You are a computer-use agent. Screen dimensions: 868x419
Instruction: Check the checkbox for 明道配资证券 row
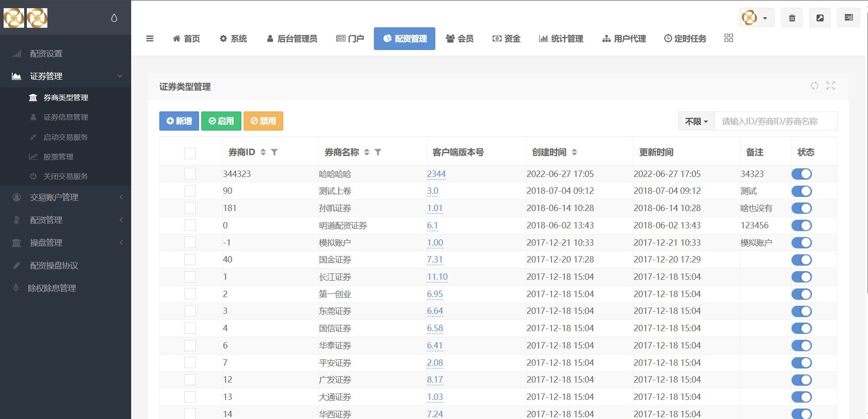[x=190, y=225]
